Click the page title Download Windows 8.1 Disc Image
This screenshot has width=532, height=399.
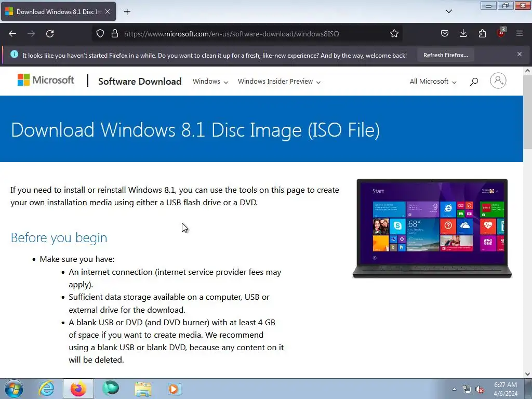(195, 130)
